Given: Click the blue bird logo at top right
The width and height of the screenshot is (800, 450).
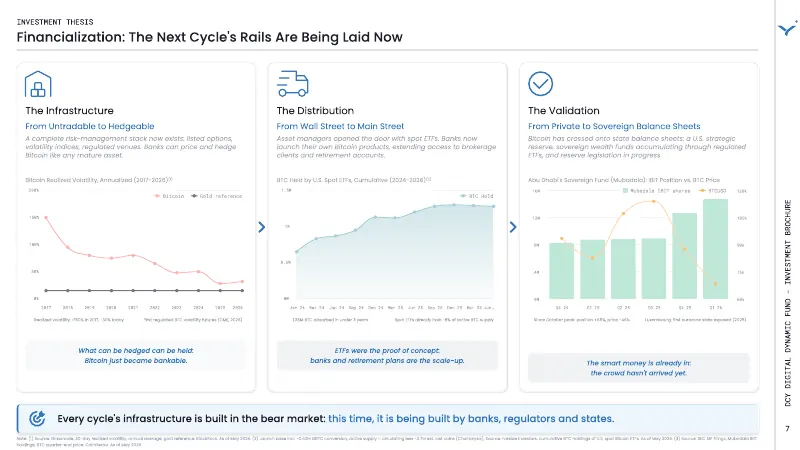Looking at the screenshot, I should (788, 28).
